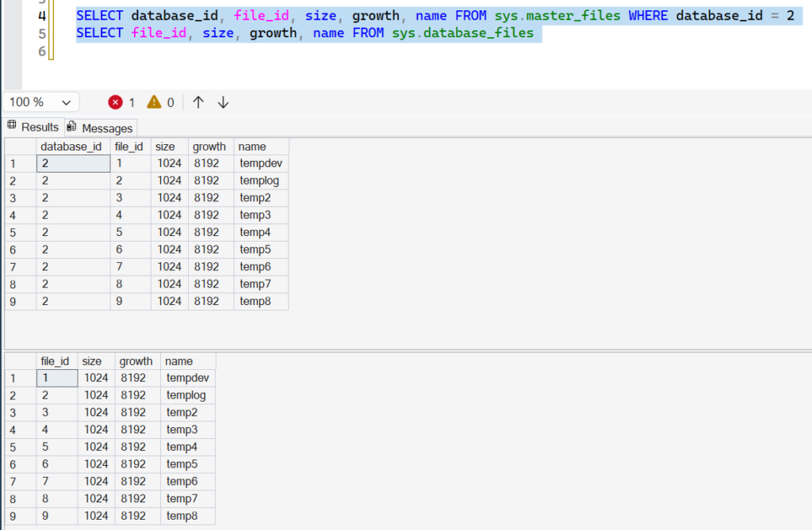Click the templog cell in first grid
This screenshot has height=530, width=812.
(x=261, y=181)
